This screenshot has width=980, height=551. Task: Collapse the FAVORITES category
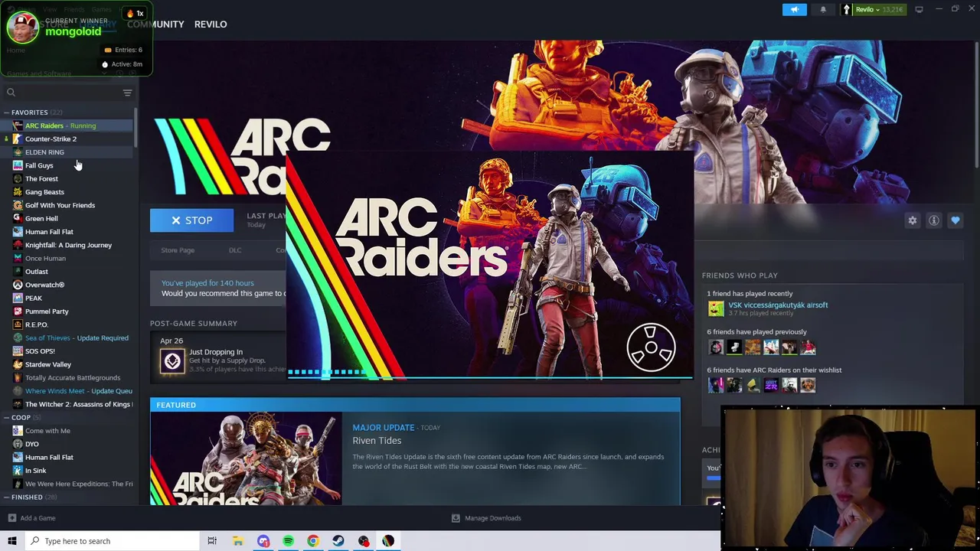[x=6, y=112]
